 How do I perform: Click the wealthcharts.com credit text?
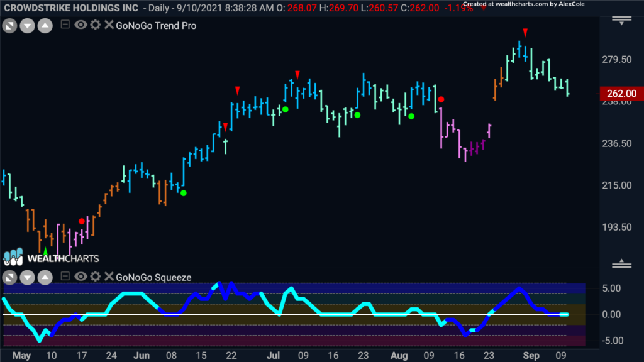(x=524, y=4)
